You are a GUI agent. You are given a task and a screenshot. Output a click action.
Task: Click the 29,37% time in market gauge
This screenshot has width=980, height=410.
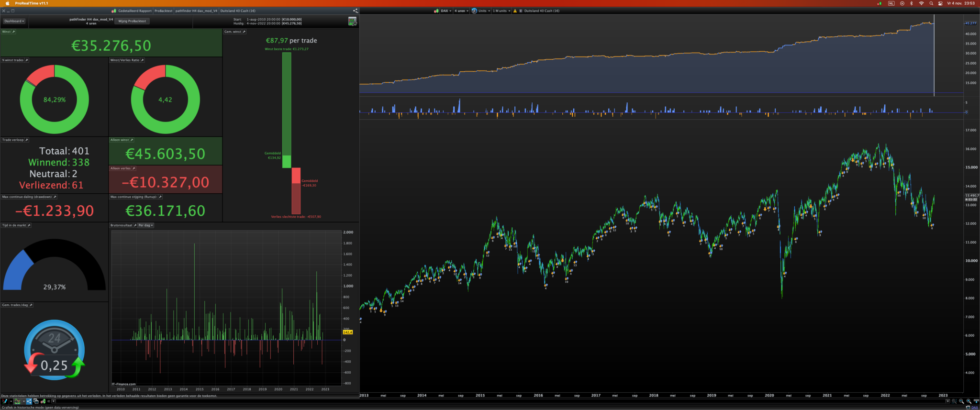55,265
